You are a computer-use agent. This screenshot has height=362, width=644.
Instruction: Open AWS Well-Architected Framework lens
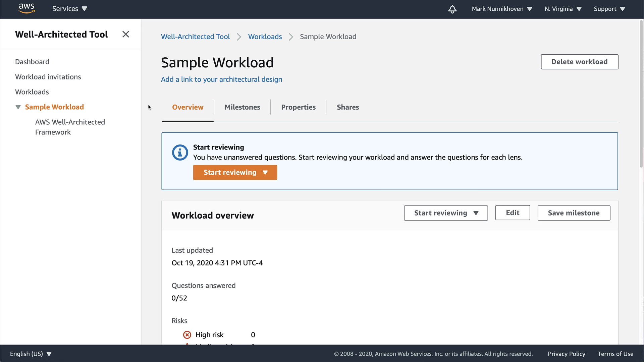70,127
